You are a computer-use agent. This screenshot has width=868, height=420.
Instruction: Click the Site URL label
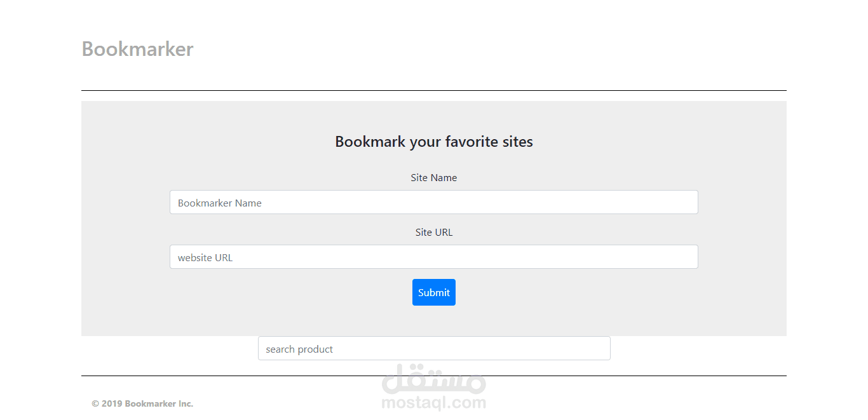433,233
